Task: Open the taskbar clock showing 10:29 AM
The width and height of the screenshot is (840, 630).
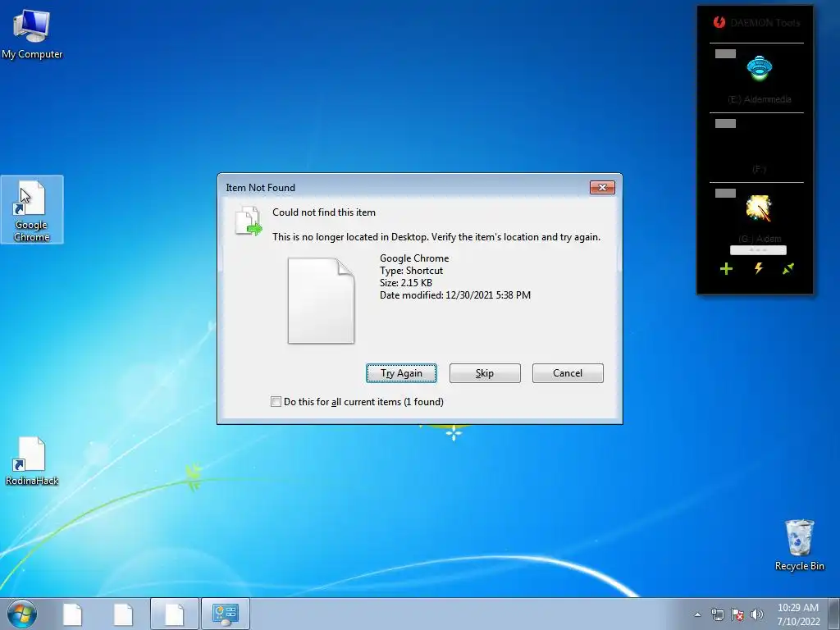Action: [x=798, y=614]
